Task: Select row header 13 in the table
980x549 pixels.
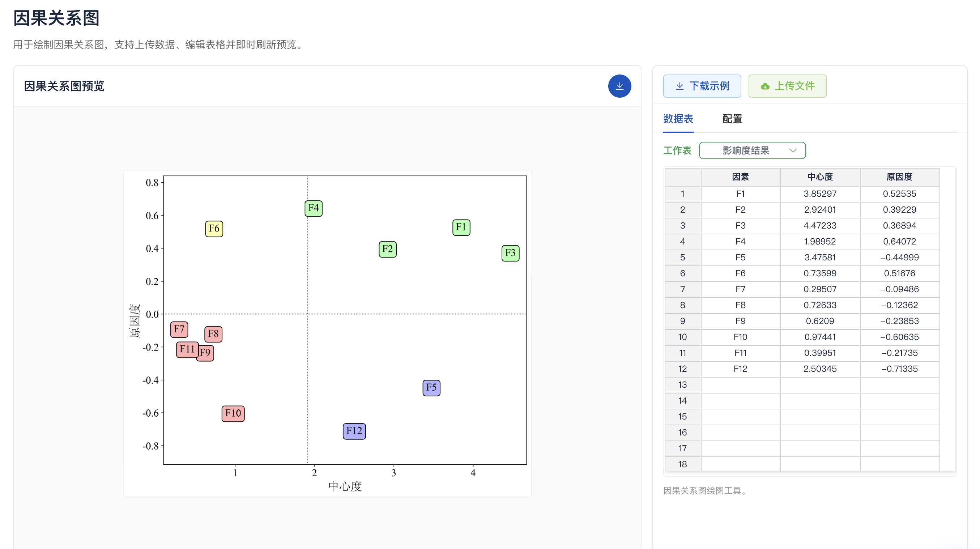Action: (682, 385)
